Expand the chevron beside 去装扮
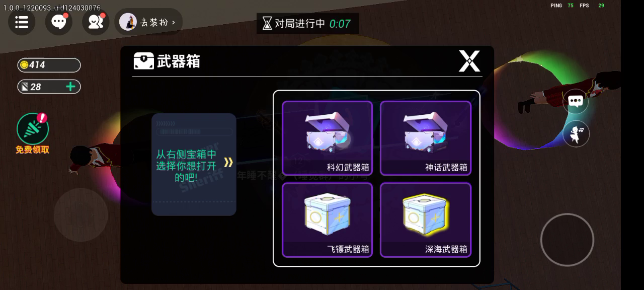 point(174,23)
